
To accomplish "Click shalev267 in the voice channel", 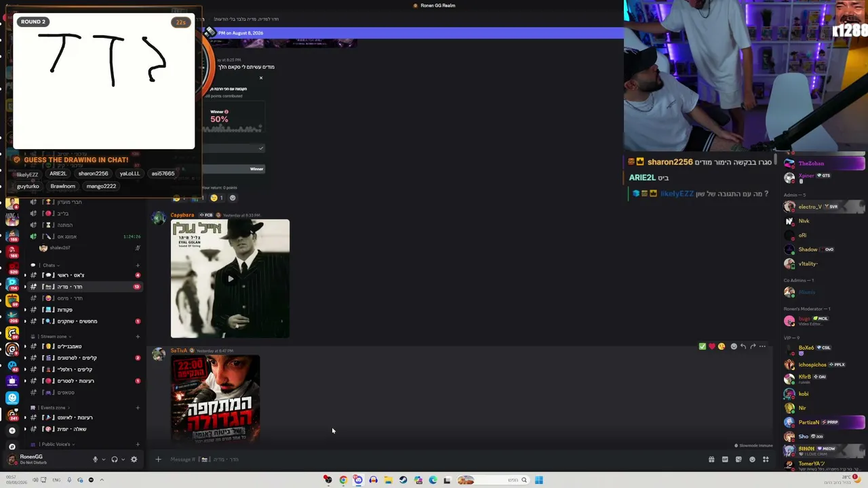I will pos(60,248).
